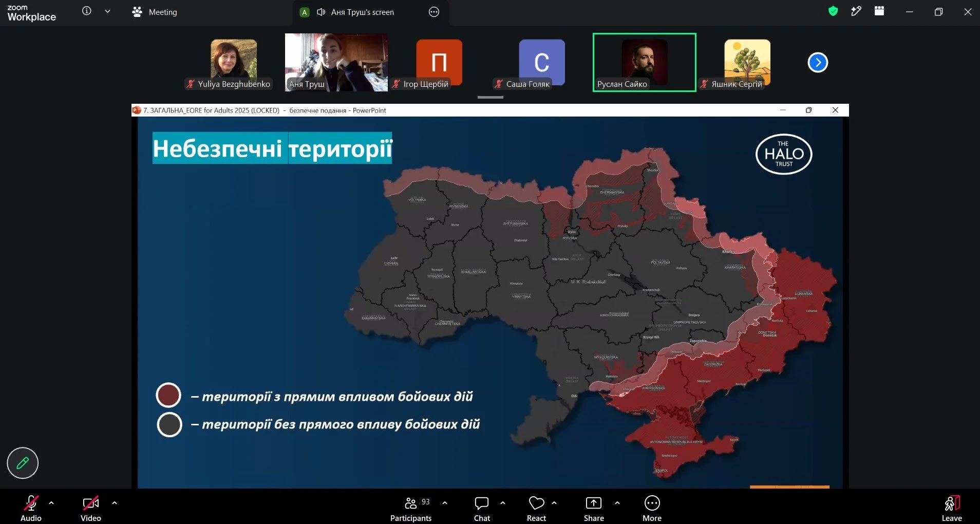Select Яшник Сергій participant tile
The width and height of the screenshot is (980, 524).
747,63
